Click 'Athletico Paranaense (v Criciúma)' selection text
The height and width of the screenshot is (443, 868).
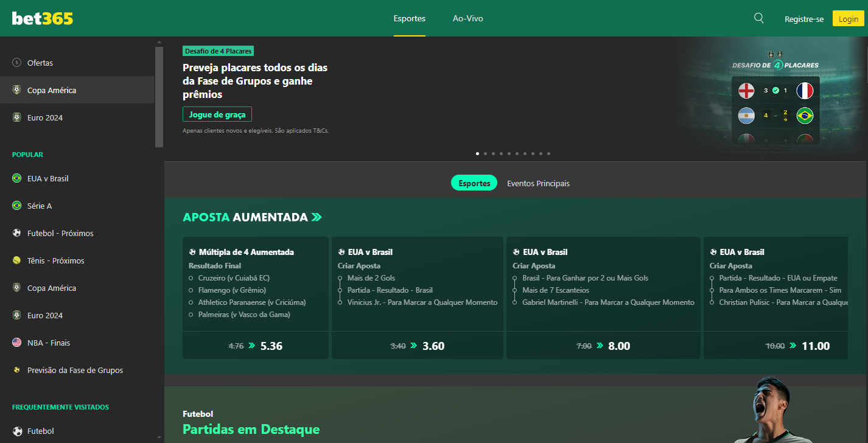tap(252, 302)
